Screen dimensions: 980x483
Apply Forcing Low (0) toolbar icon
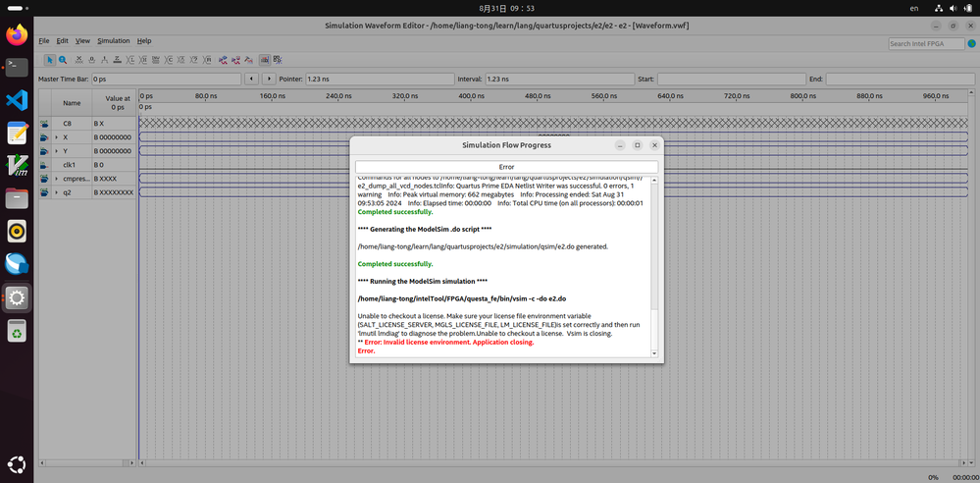point(92,60)
